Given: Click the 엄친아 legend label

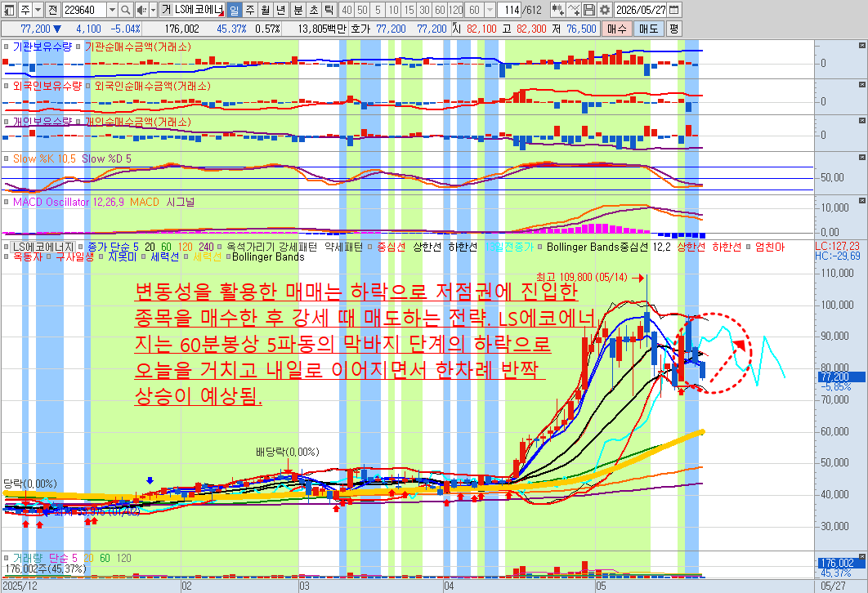Looking at the screenshot, I should point(770,247).
